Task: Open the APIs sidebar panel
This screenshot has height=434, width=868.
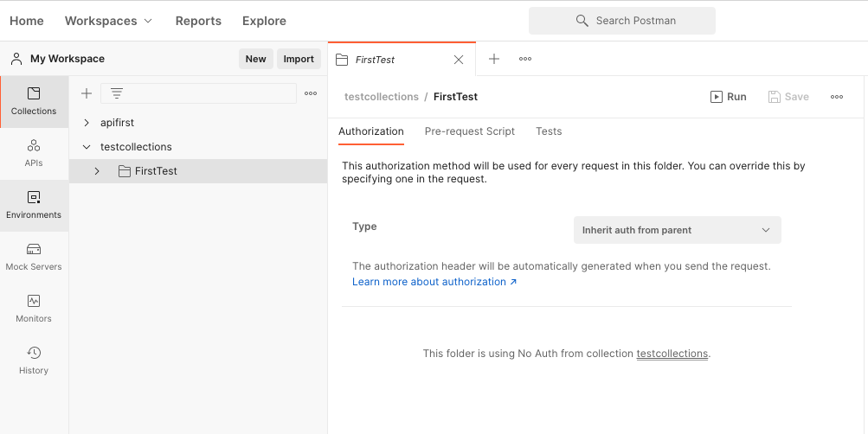Action: (x=34, y=153)
